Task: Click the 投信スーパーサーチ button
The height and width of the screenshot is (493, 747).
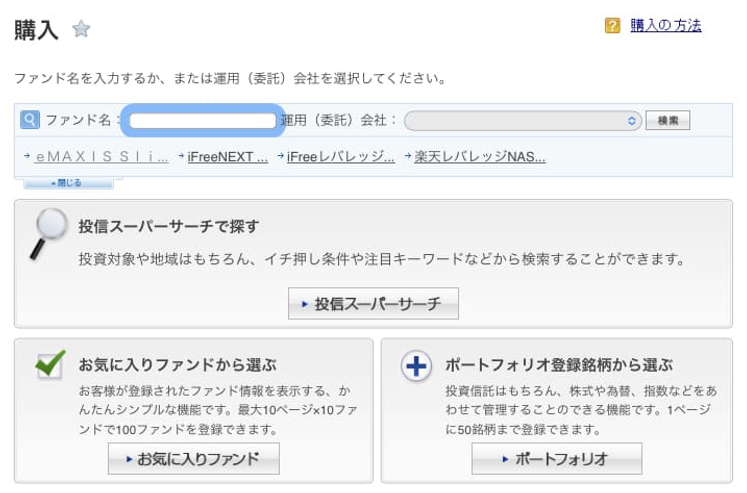Action: (373, 304)
